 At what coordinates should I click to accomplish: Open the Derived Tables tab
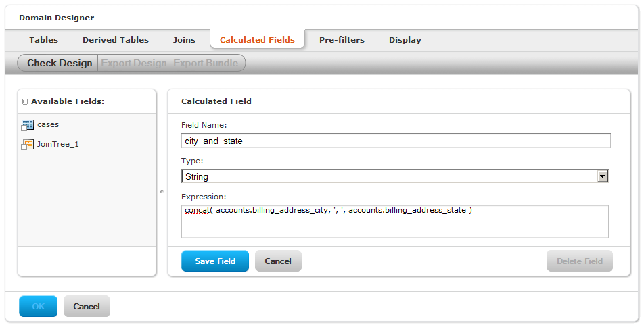[x=116, y=40]
